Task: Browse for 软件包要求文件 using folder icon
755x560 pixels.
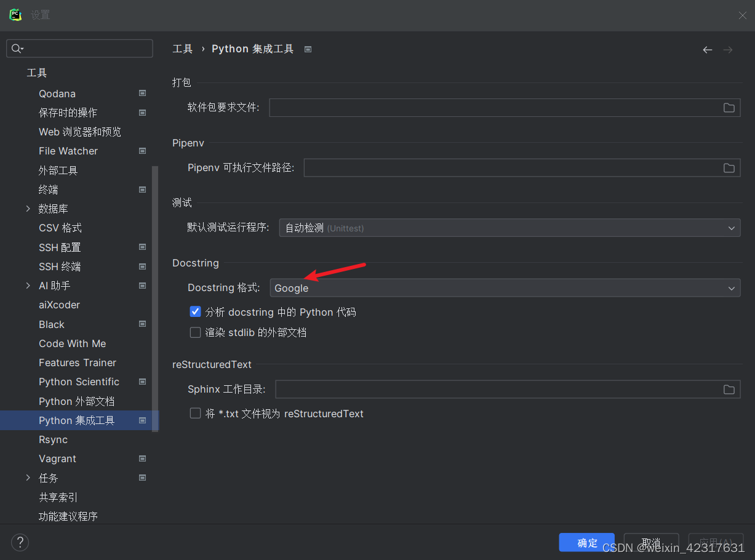Action: 729,108
